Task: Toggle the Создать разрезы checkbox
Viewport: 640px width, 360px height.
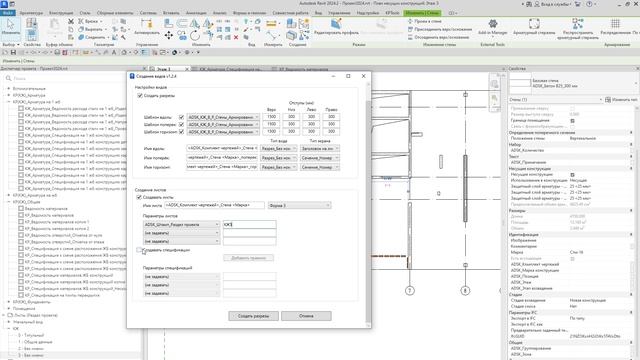Action: point(140,96)
